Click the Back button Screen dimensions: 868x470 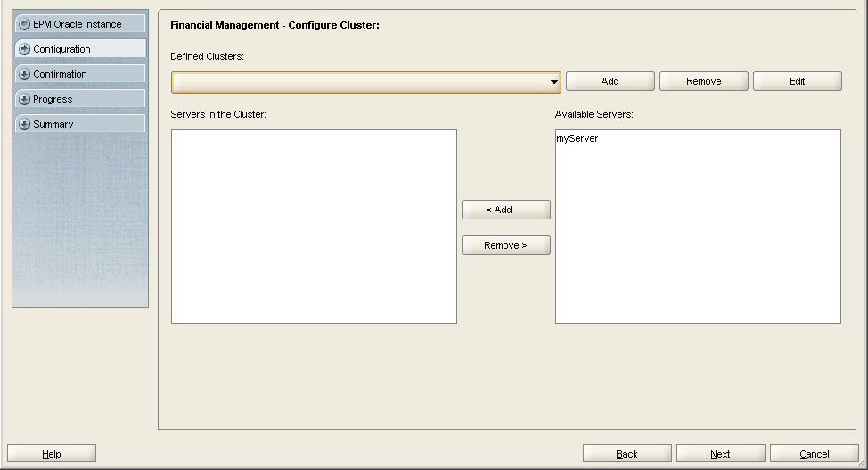[626, 453]
